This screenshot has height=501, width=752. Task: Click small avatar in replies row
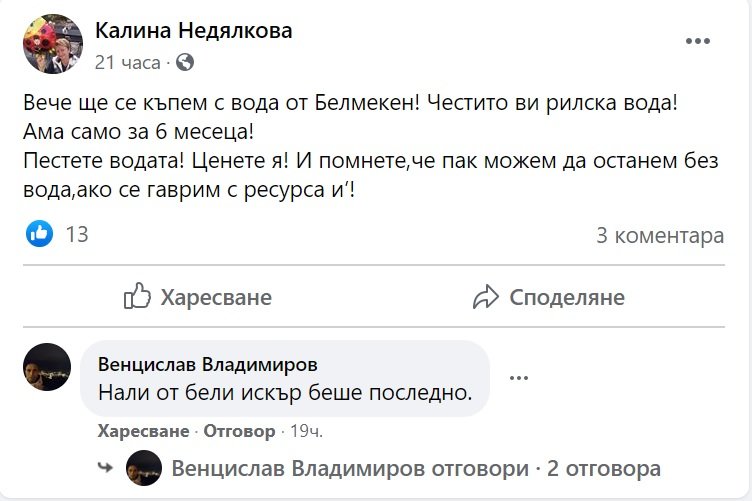point(144,468)
